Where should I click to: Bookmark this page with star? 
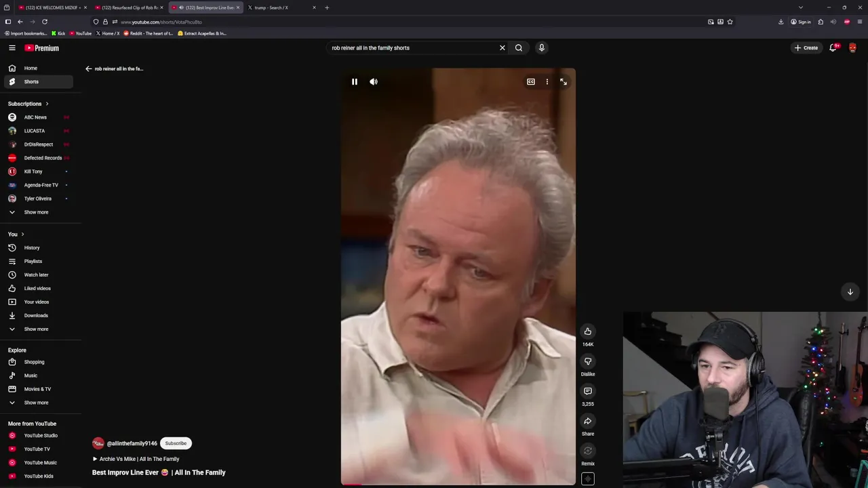[730, 22]
